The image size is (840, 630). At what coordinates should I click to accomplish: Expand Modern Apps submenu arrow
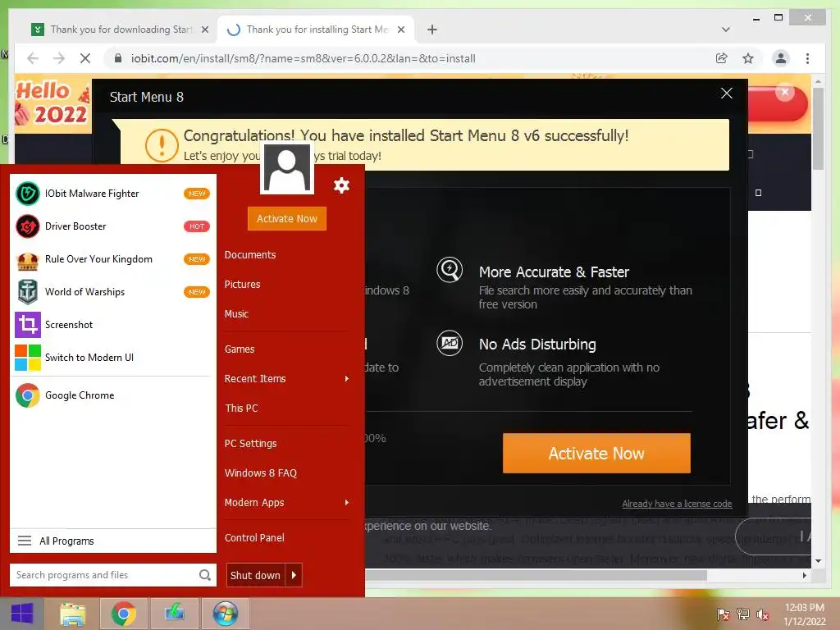point(347,503)
